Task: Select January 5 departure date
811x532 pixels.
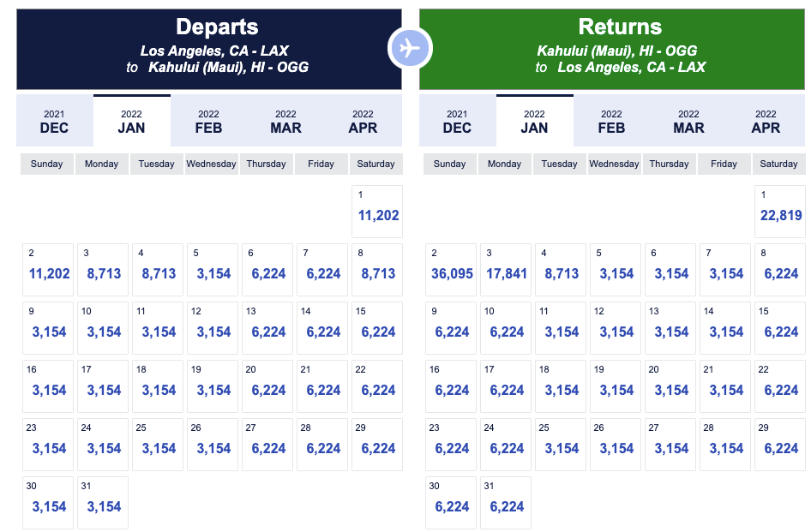Action: click(x=212, y=269)
